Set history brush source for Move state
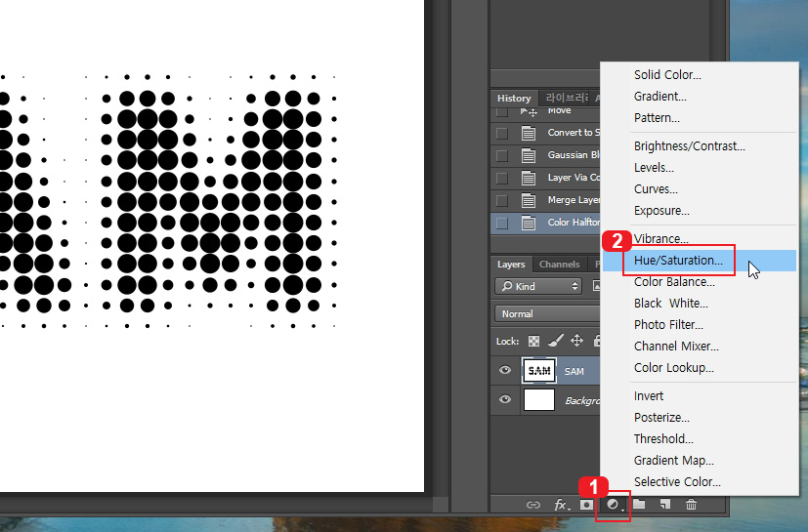 point(502,111)
